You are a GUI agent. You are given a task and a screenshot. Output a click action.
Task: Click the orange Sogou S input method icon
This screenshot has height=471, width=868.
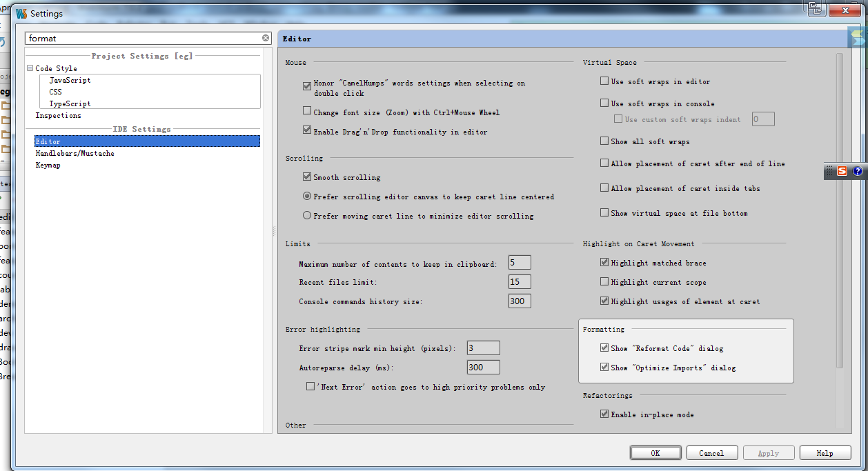[842, 171]
